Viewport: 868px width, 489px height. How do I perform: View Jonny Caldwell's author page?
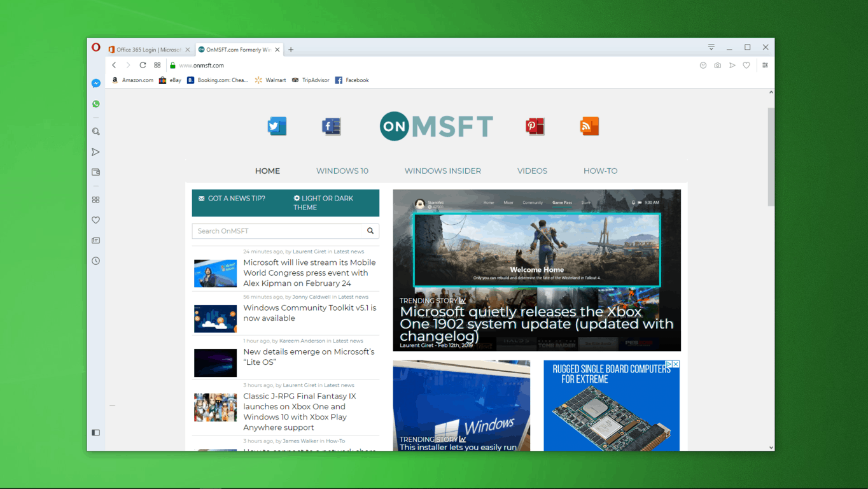coord(312,297)
